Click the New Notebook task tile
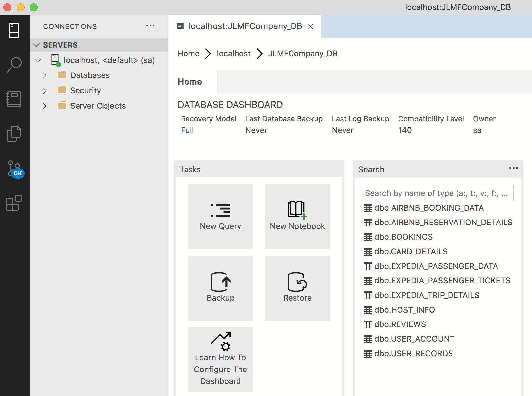 [297, 217]
